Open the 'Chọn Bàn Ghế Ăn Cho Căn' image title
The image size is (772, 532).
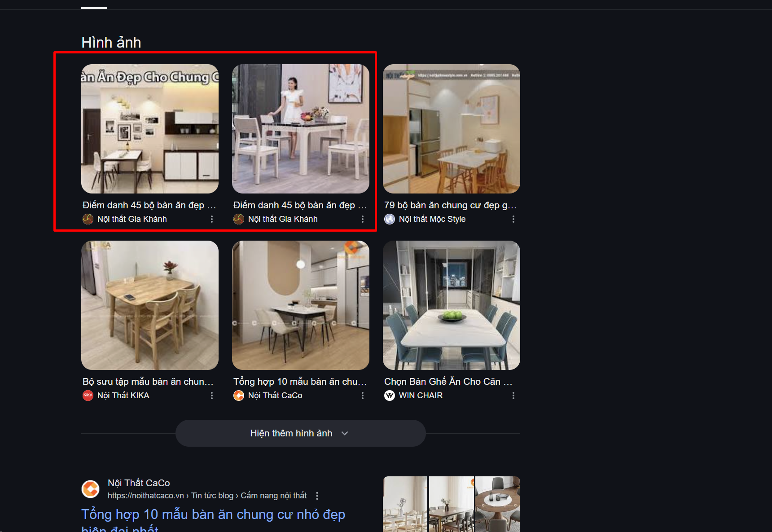(448, 382)
